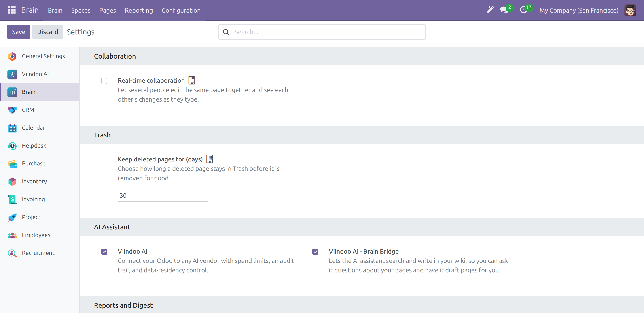
Task: Click the Purchase card sidebar icon
Action: coord(12,164)
